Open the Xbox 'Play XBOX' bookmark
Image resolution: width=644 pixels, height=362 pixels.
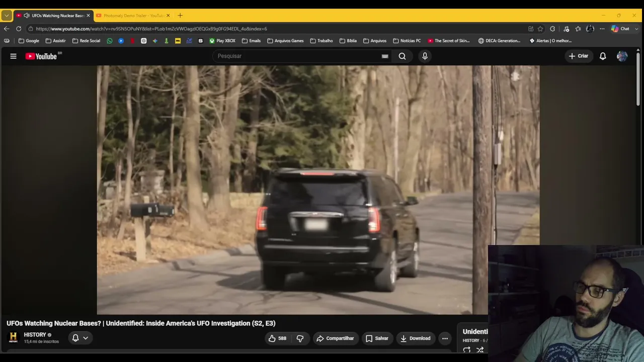222,41
